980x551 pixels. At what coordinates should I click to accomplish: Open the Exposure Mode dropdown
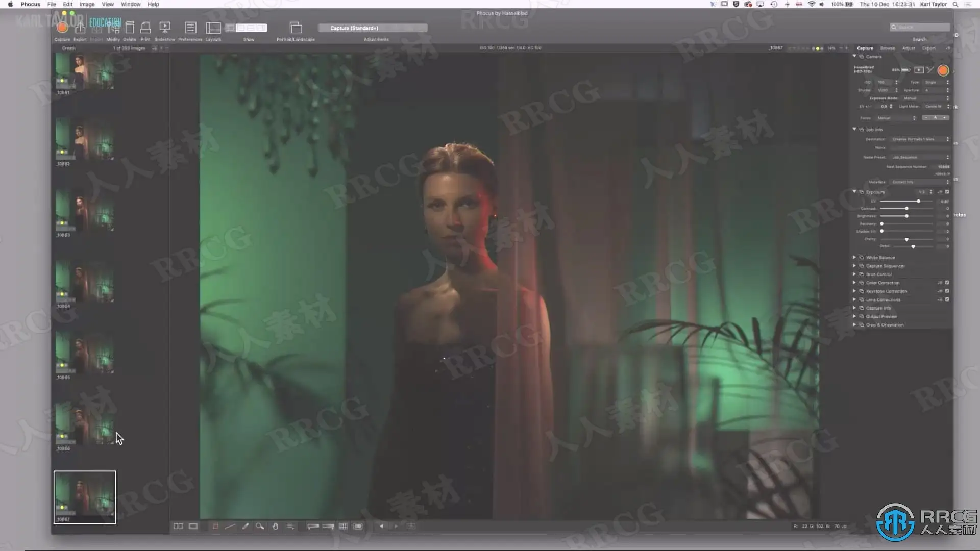924,98
